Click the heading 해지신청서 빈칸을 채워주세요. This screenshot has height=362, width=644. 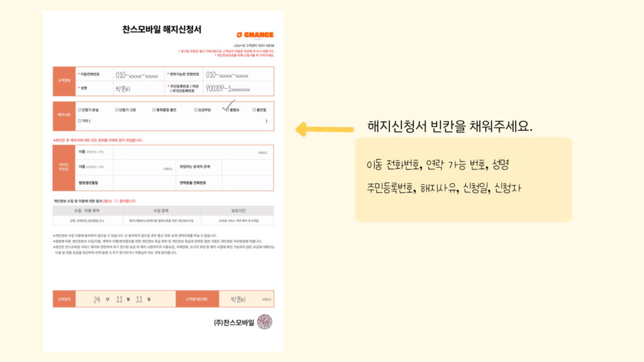click(450, 126)
